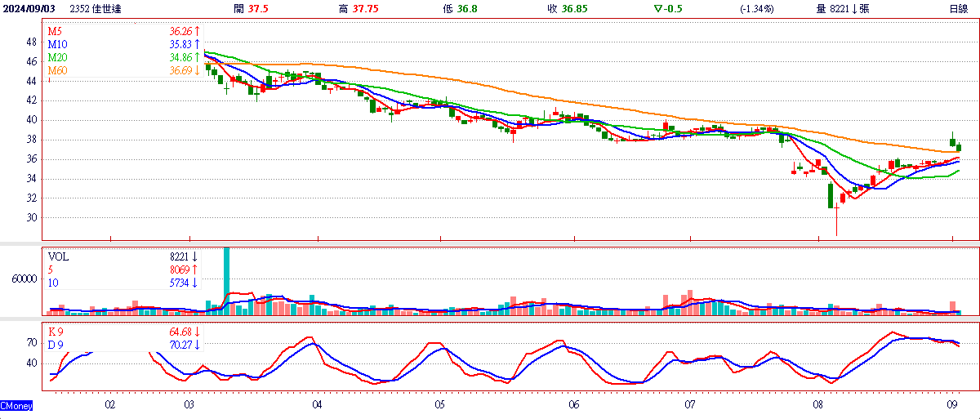
Task: Click the 70 KD axis label
Action: (x=31, y=343)
